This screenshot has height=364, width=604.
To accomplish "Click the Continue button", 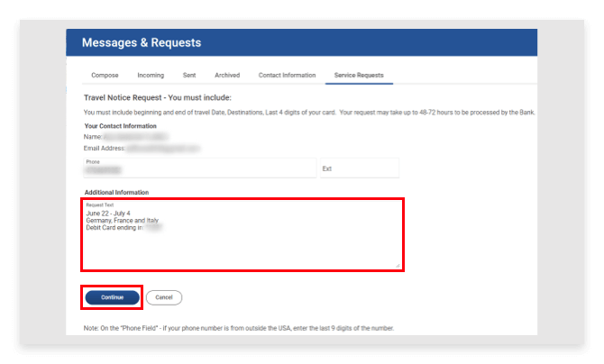I will tap(112, 297).
